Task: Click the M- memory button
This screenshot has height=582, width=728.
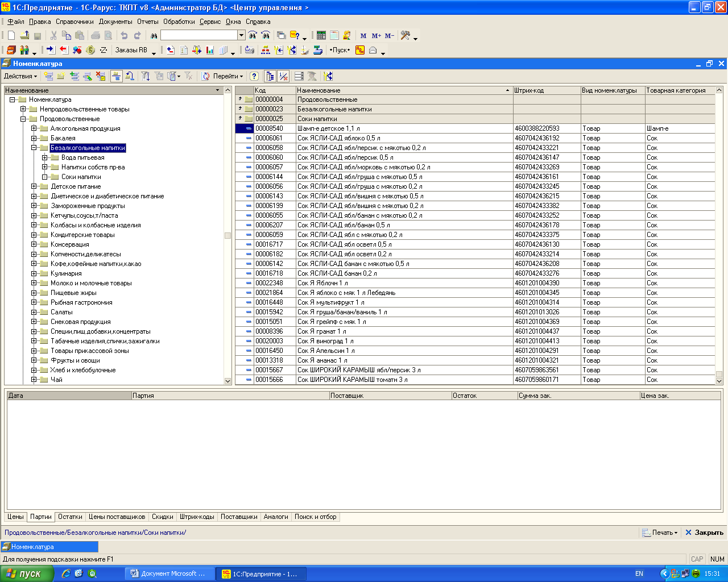Action: tap(390, 36)
